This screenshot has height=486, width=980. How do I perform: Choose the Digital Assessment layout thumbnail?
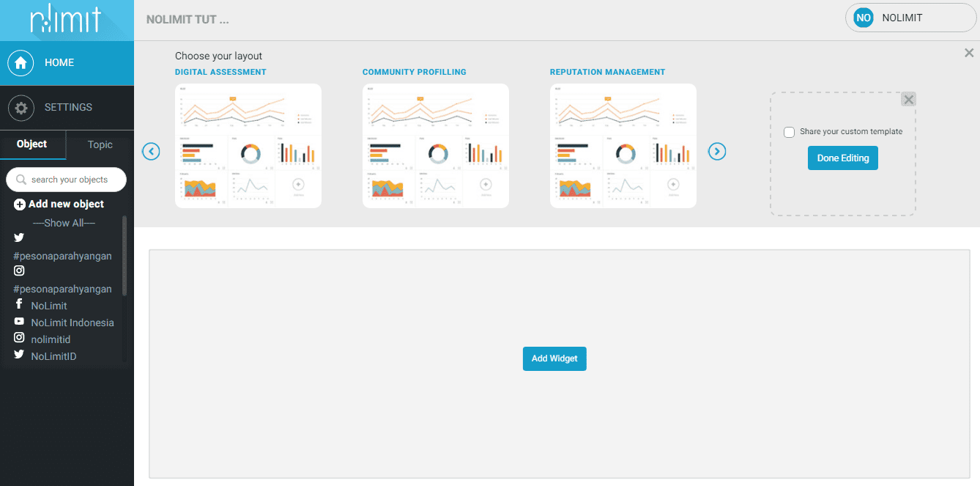point(248,146)
